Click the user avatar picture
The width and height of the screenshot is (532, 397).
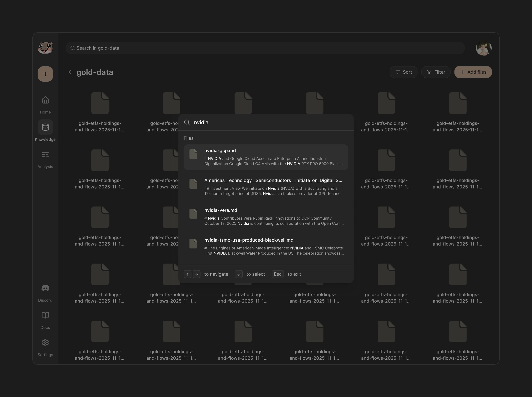point(484,48)
